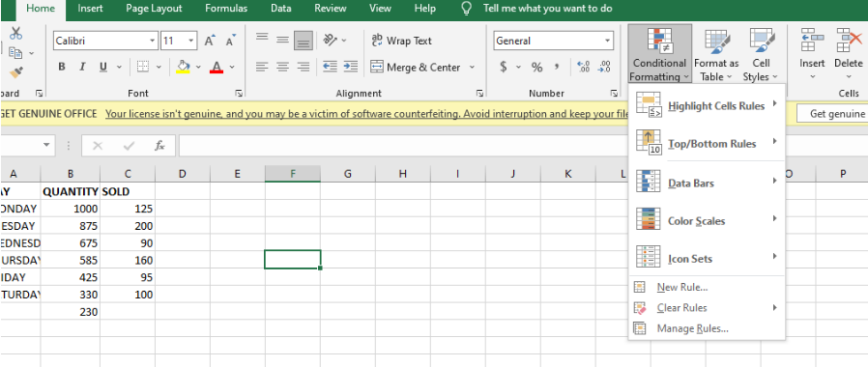Select the Format Painter brush
The height and width of the screenshot is (367, 868).
click(16, 71)
